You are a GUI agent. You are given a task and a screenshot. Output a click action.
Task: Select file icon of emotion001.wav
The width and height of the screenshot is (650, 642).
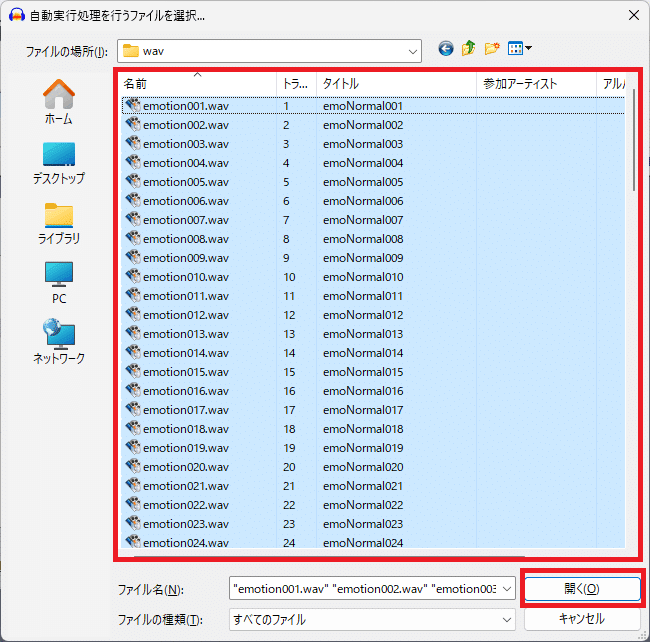(x=133, y=105)
